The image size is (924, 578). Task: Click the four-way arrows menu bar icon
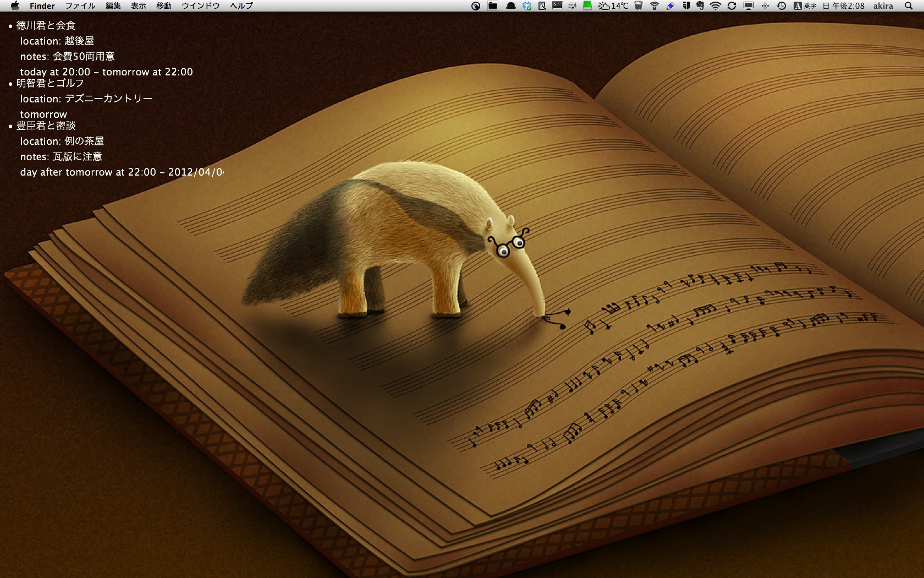click(765, 6)
